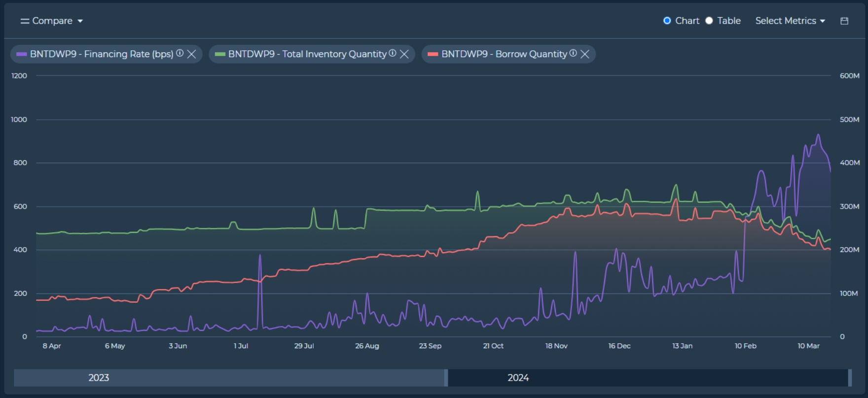Click the Compare equals-sign icon
Screen dimensions: 868x398
[25, 21]
